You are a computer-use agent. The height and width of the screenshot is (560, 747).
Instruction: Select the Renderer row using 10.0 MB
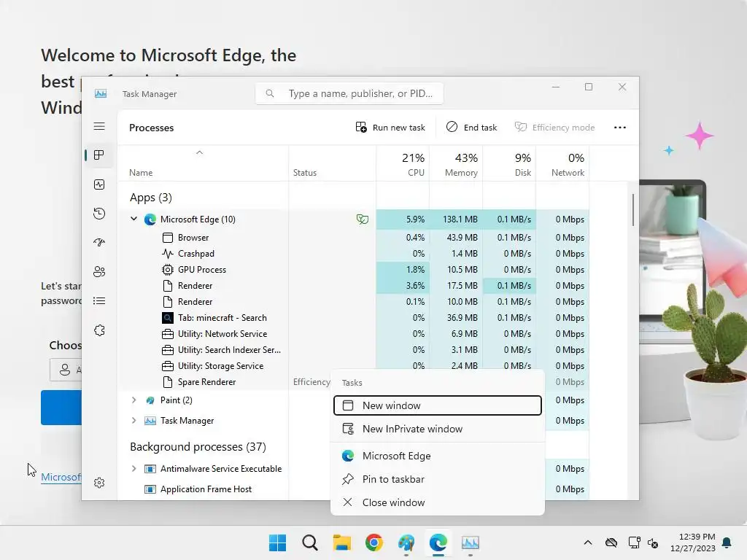[x=353, y=302]
